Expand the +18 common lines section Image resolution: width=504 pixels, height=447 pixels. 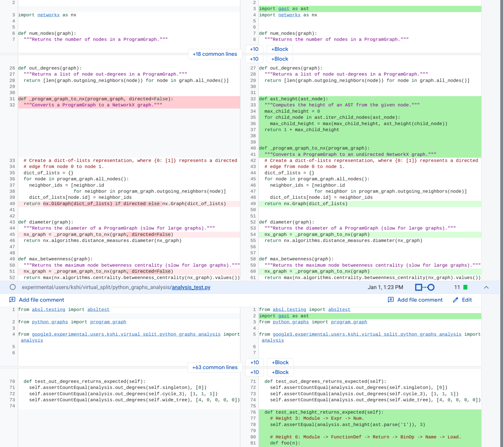(215, 54)
